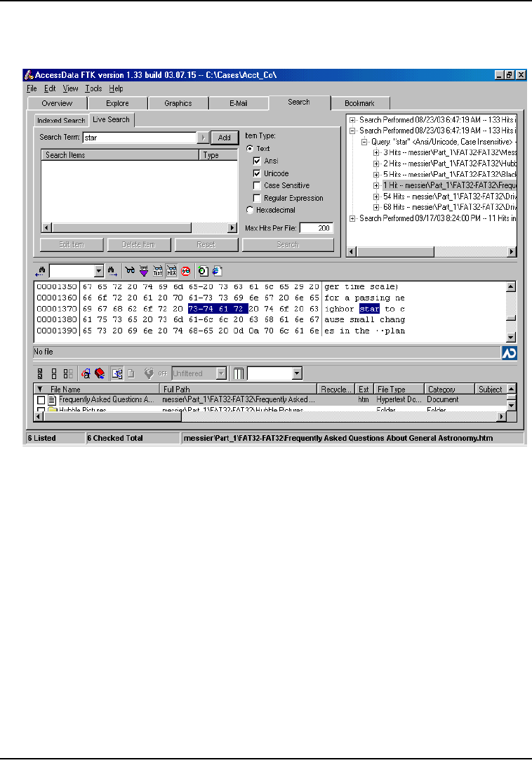Viewport: 532px width, 784px height.
Task: Click the FAQ document file icon
Action: click(x=51, y=400)
